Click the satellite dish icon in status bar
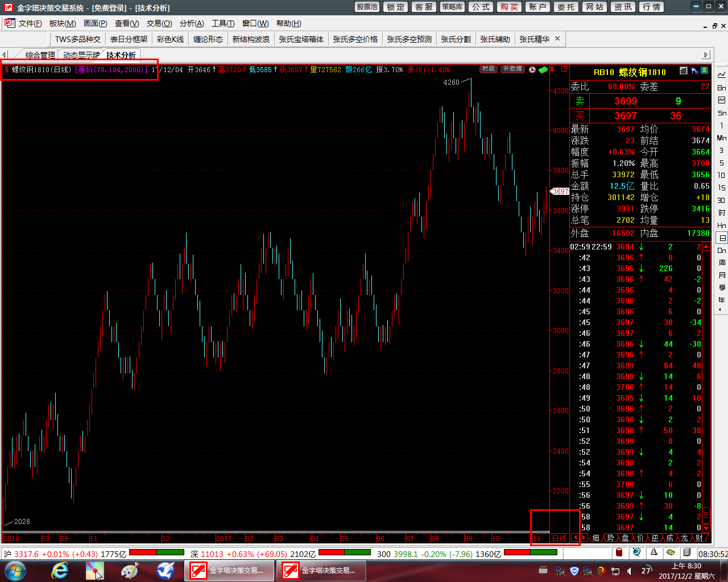Viewport: 728px width, 582px height. point(636,552)
